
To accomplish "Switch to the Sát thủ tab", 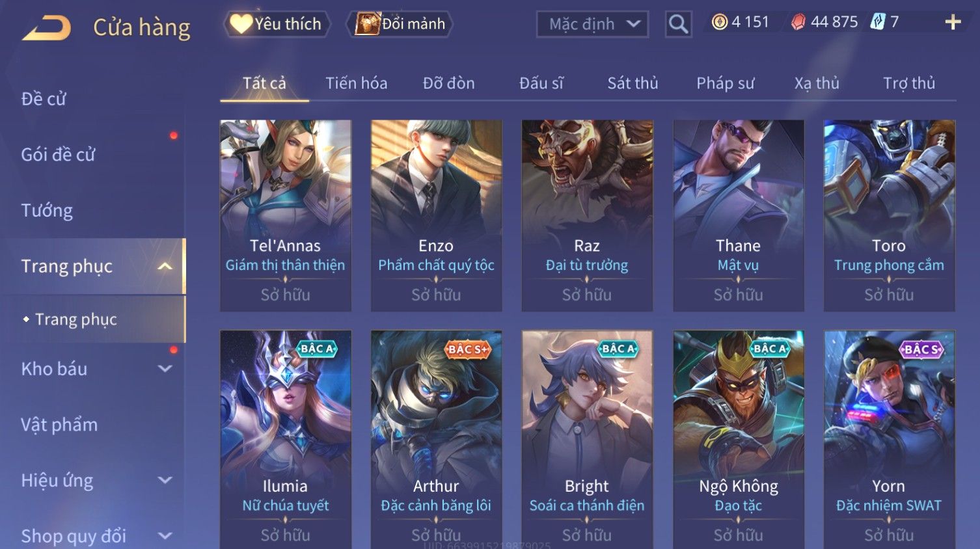I will click(633, 83).
